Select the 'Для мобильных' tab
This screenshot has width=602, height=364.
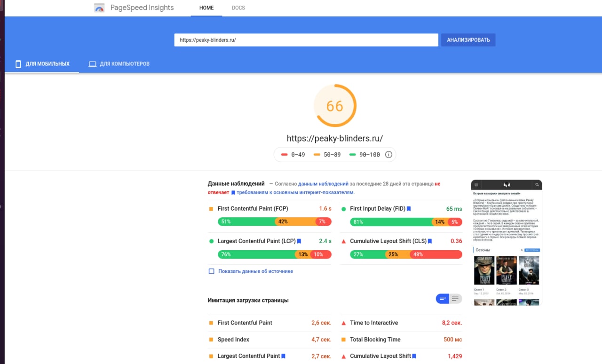tap(42, 64)
